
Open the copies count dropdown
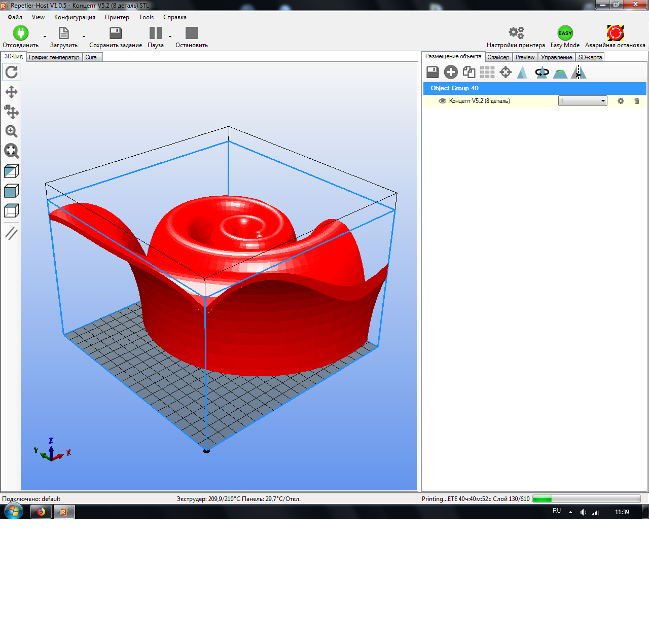[601, 100]
